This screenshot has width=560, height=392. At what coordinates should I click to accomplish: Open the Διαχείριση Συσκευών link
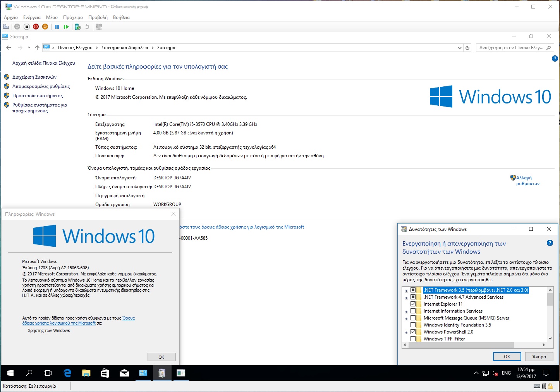point(34,77)
